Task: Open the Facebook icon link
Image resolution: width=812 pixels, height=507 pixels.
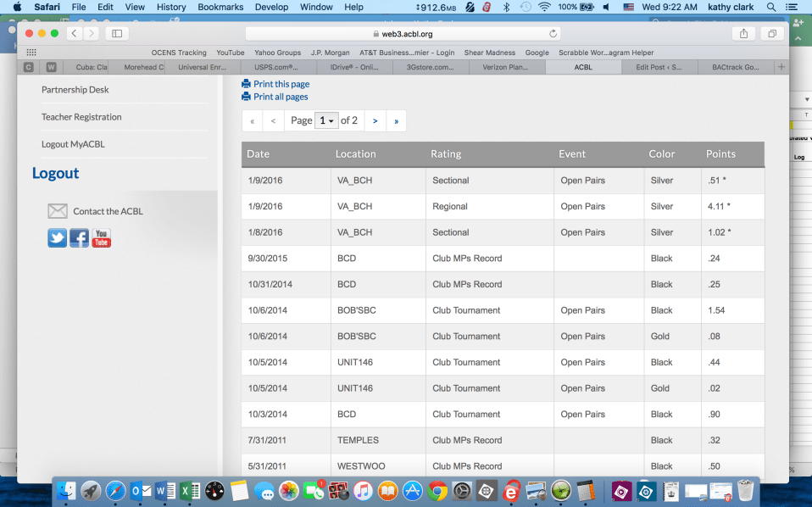Action: click(x=79, y=238)
